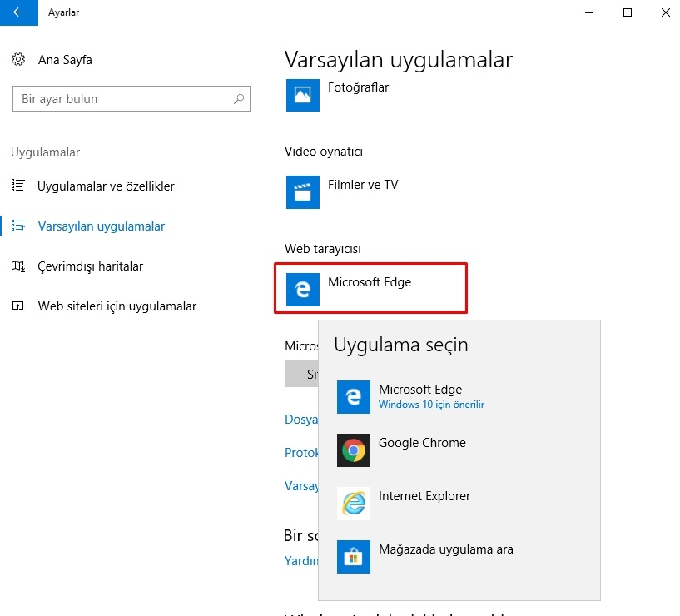Select Internet Explorer in the app picker
Image resolution: width=680 pixels, height=616 pixels.
tap(424, 495)
